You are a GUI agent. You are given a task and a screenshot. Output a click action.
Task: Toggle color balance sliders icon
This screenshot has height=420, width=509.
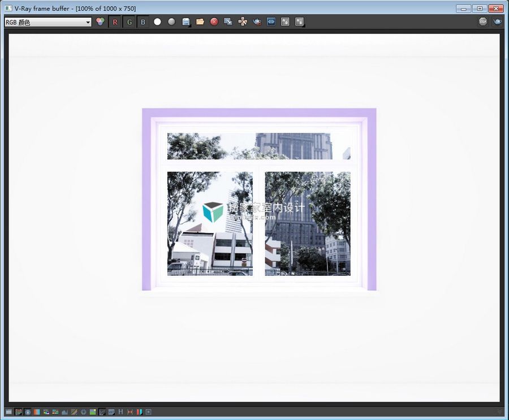coord(55,412)
